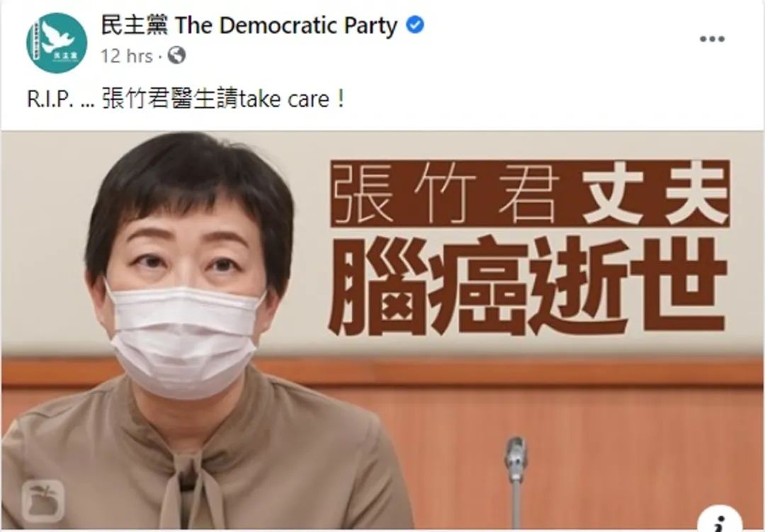This screenshot has width=765, height=532.
Task: Click the info 'i' icon on image corner
Action: coord(720,520)
